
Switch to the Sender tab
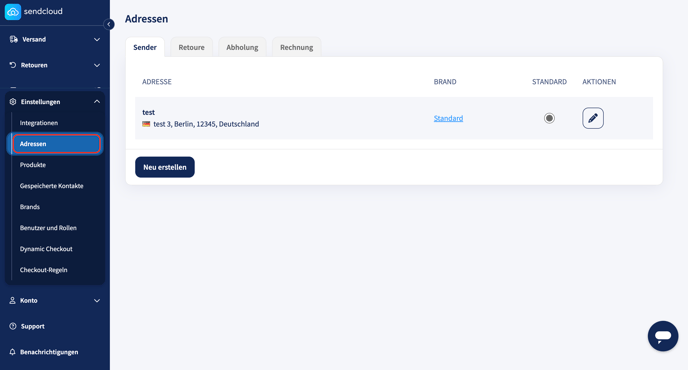[x=145, y=47]
